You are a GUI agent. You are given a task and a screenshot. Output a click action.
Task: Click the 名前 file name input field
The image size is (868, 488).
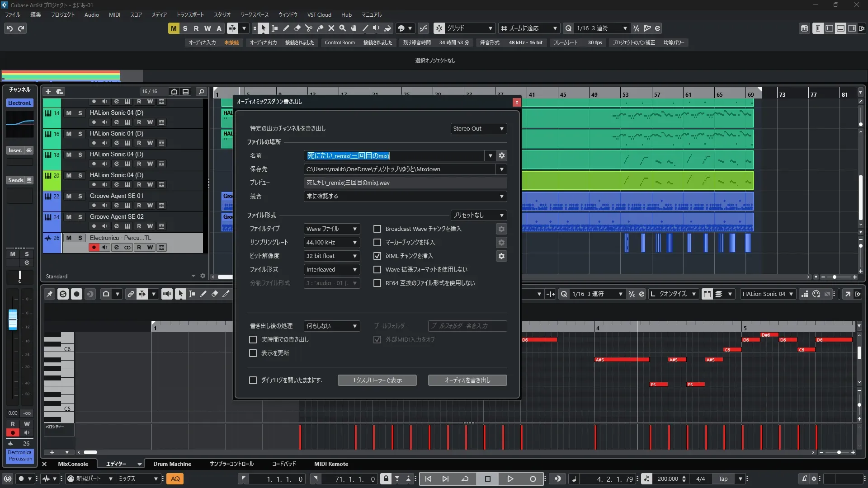(x=393, y=156)
